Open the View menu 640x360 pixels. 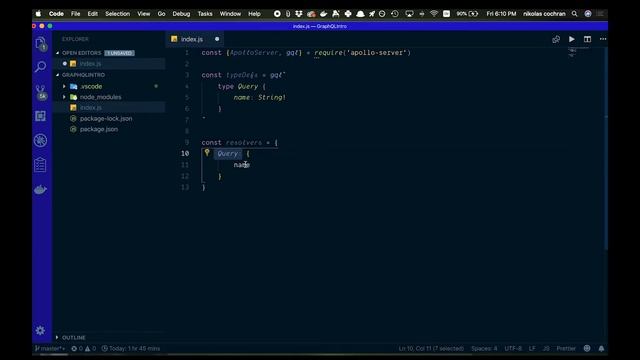[x=143, y=14]
